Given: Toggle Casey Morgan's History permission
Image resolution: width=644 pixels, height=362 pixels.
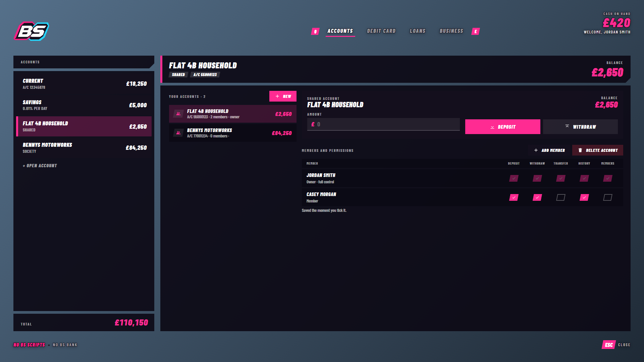Looking at the screenshot, I should click(x=584, y=197).
